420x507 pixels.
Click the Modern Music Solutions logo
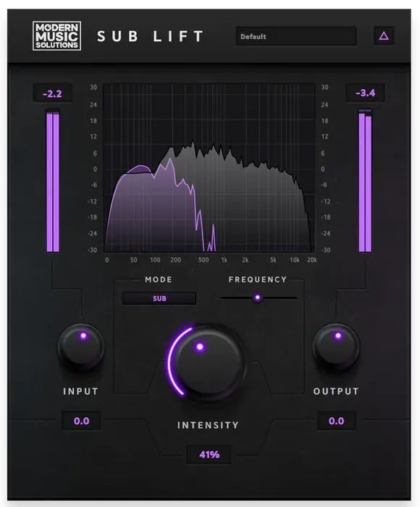pos(57,36)
